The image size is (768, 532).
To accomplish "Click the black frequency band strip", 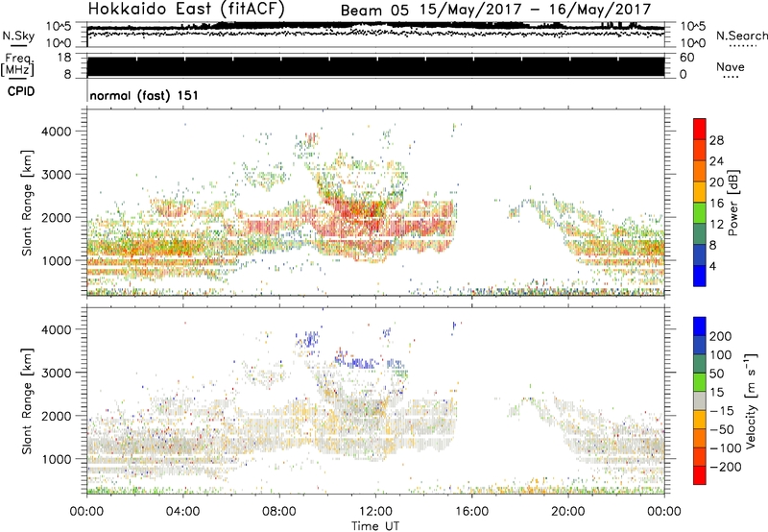I will (375, 66).
